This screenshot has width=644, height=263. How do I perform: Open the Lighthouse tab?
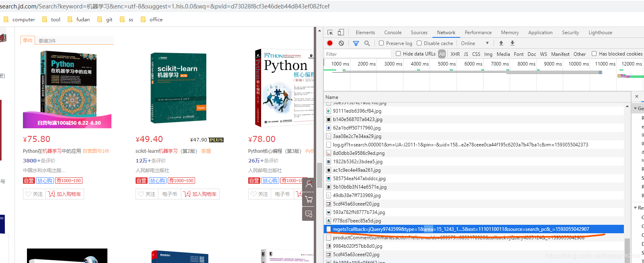point(600,33)
